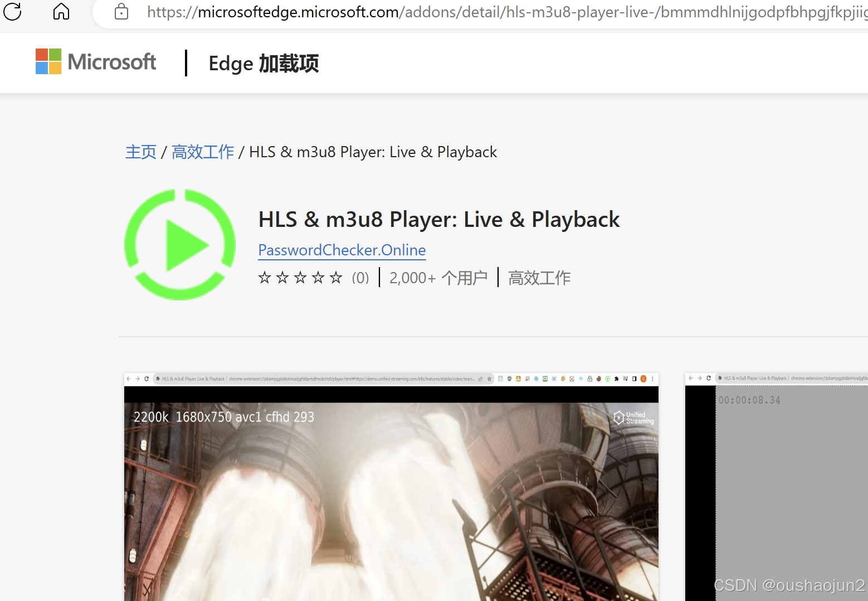868x601 pixels.
Task: Open PasswordChecker.Online publisher link
Action: point(342,250)
